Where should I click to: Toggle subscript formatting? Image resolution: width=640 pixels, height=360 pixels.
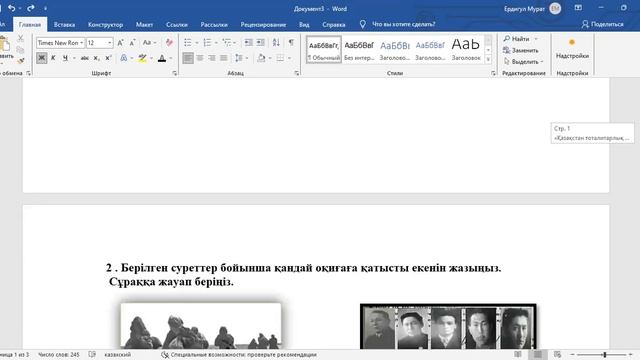tap(96, 58)
